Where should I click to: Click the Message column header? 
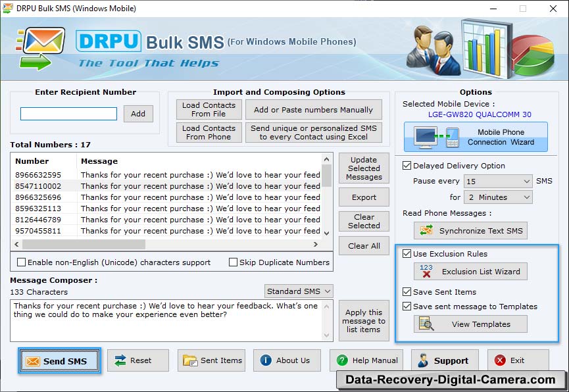pyautogui.click(x=199, y=160)
